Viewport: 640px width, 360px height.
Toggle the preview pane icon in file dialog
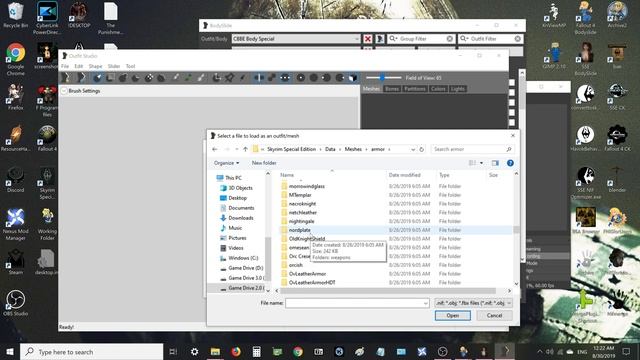tap(495, 163)
